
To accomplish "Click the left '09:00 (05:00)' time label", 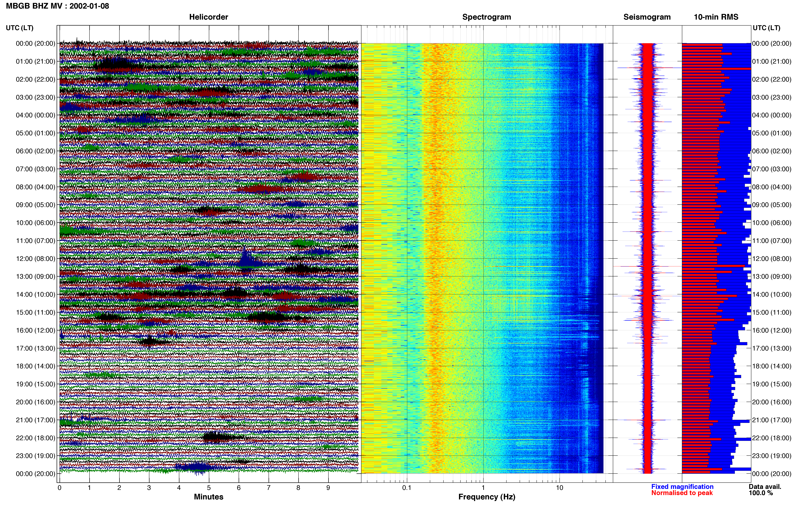I will (x=36, y=205).
